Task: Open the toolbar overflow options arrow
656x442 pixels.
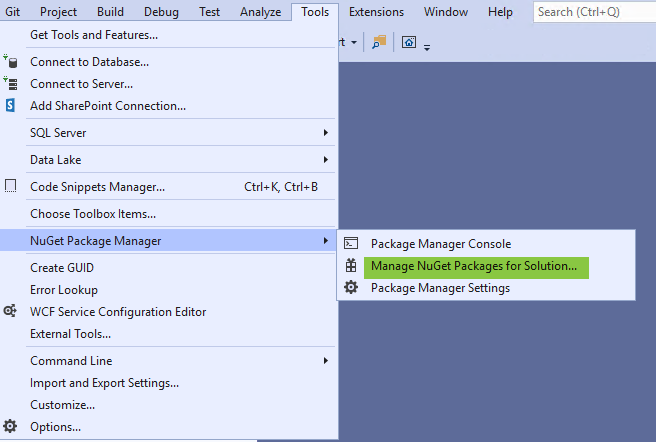Action: click(x=427, y=48)
